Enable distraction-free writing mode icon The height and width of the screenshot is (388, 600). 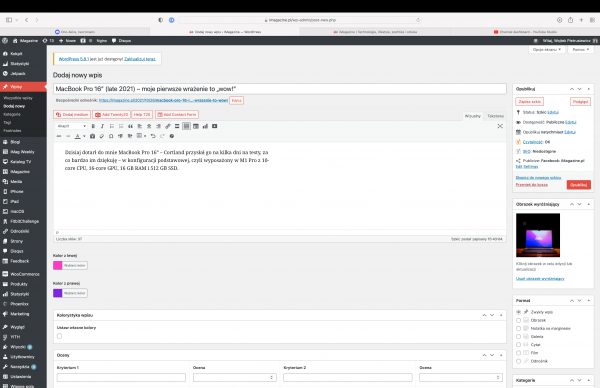pyautogui.click(x=500, y=126)
